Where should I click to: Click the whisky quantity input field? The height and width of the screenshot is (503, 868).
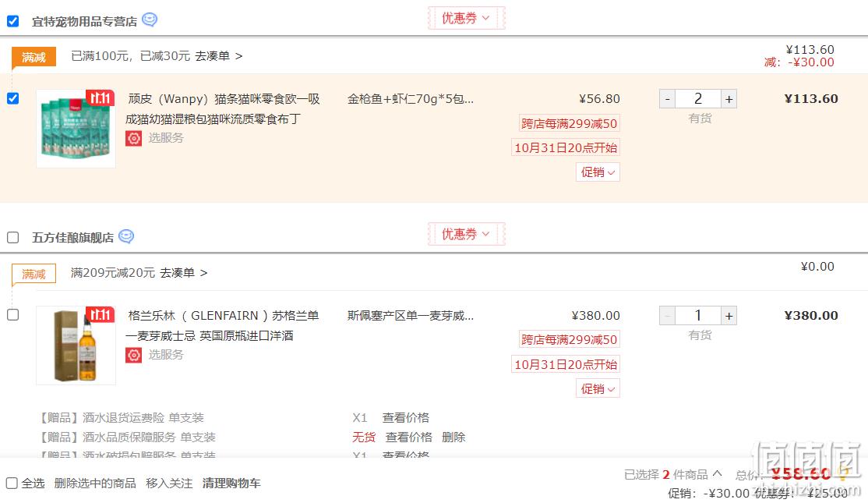(x=697, y=316)
